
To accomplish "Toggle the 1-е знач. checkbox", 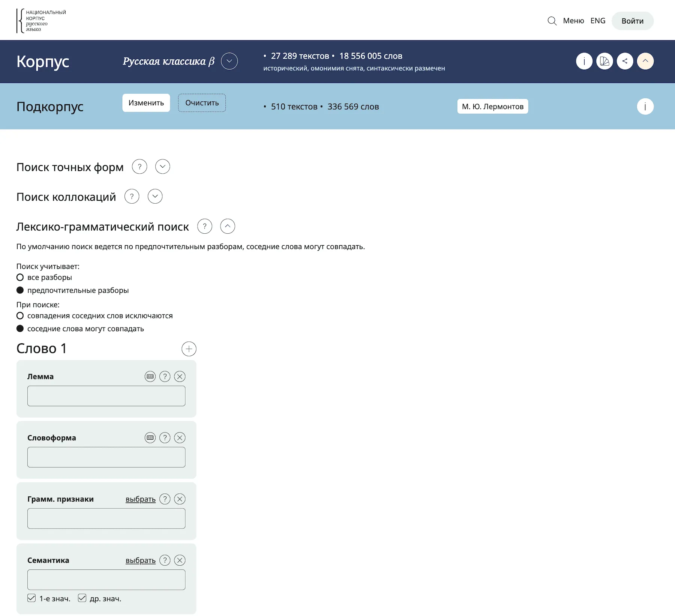I will [31, 598].
